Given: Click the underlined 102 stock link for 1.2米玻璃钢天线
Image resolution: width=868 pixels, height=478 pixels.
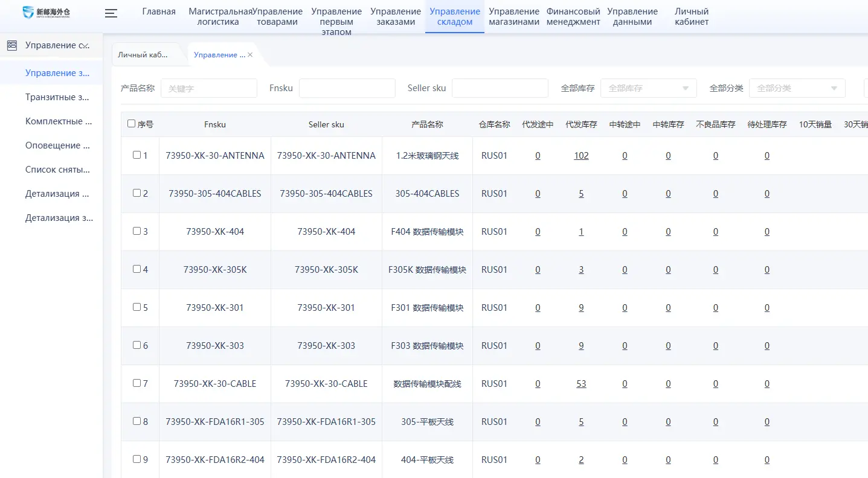Looking at the screenshot, I should coord(581,155).
